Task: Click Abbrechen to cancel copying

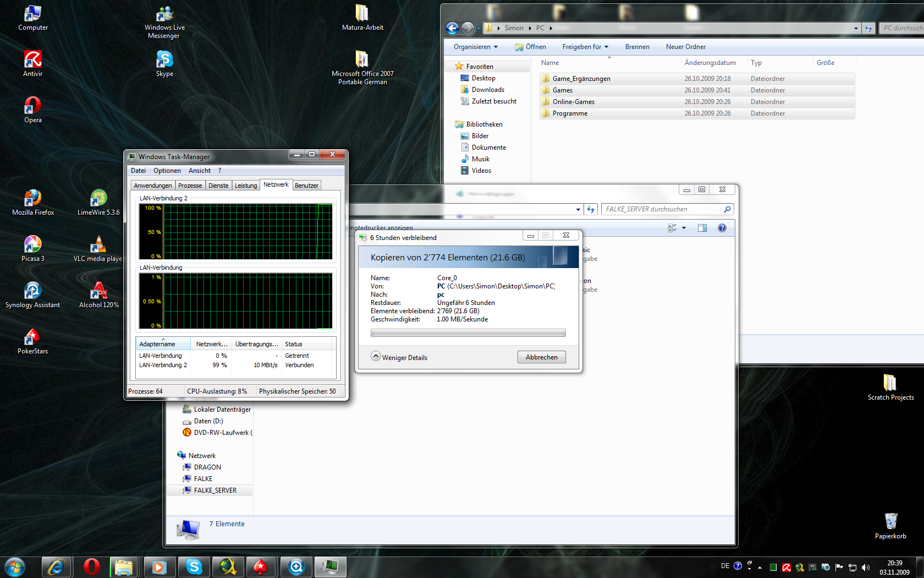Action: tap(541, 357)
